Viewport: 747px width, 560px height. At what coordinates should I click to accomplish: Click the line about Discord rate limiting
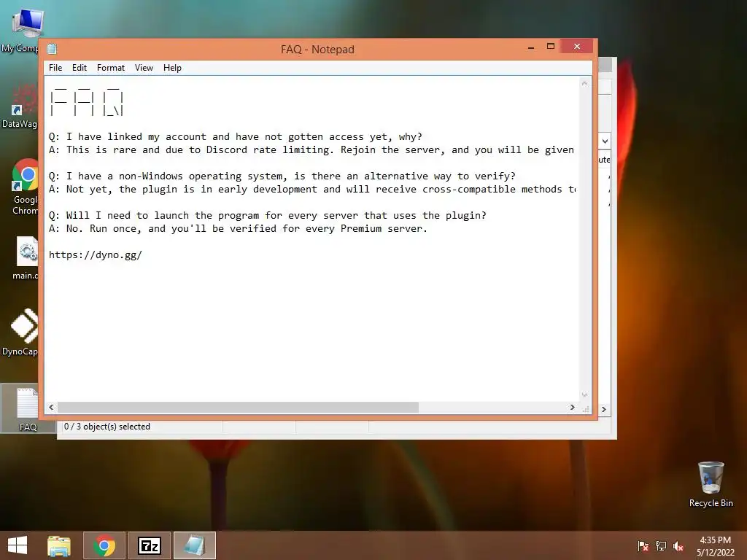pos(311,150)
